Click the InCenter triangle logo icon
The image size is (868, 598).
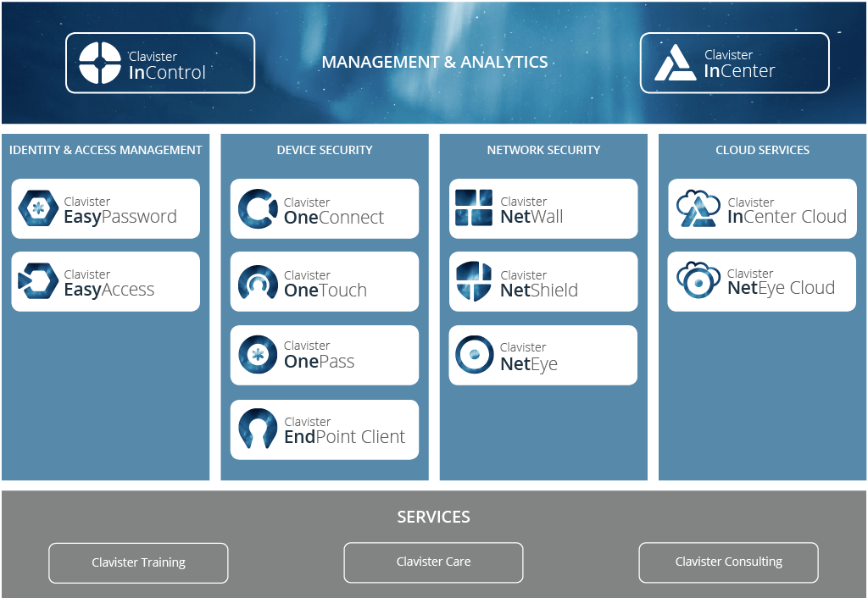coord(675,63)
